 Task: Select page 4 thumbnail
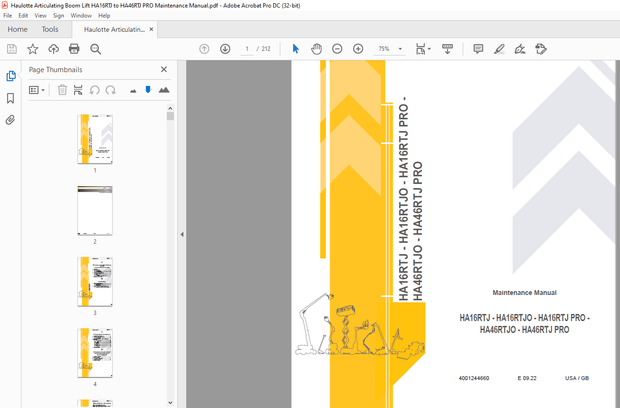95,353
